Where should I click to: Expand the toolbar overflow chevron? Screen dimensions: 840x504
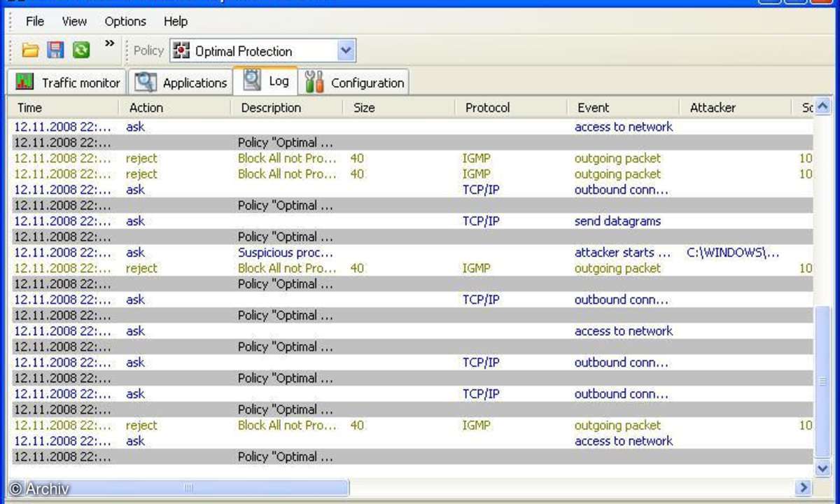(x=109, y=44)
